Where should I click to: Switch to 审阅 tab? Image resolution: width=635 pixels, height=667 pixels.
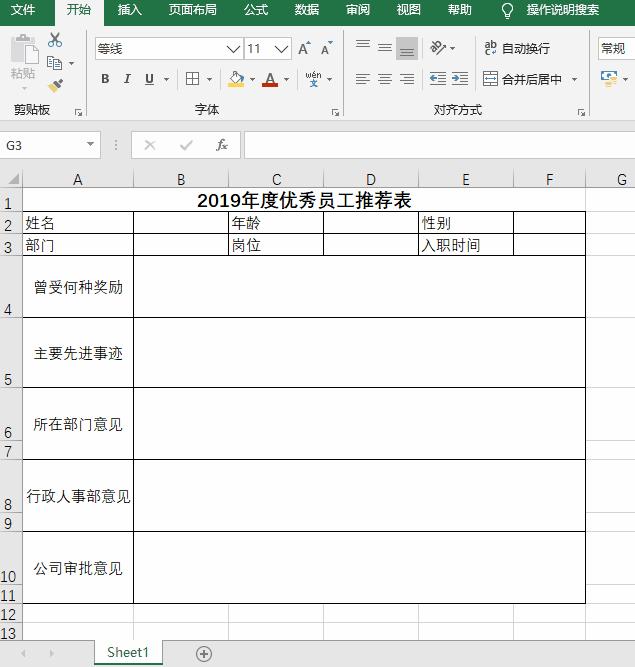click(358, 10)
